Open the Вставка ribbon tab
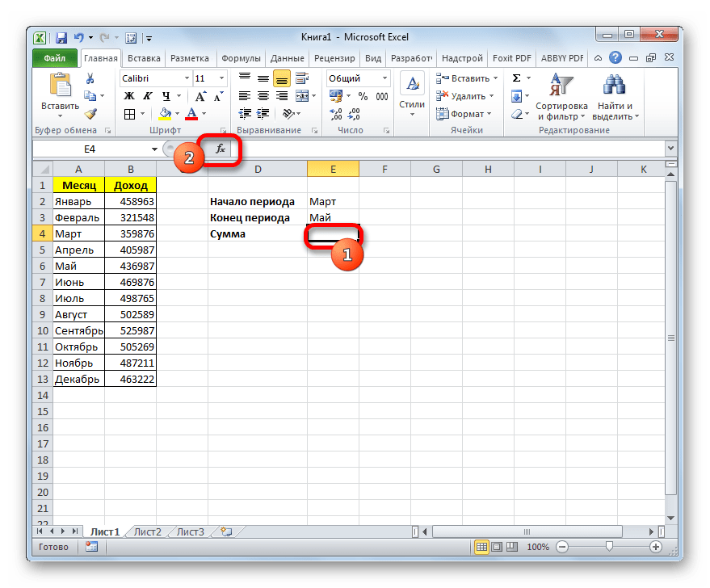Screen dimensions: 710x588 pos(144,58)
